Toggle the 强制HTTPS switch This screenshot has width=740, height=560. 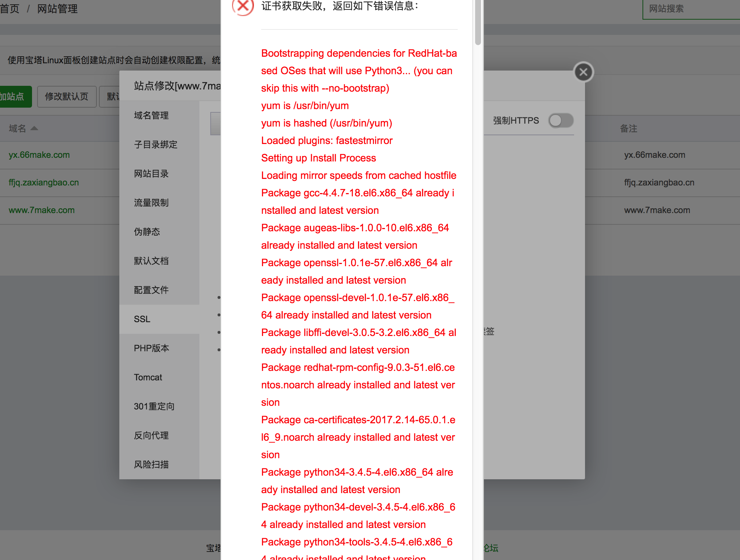561,120
